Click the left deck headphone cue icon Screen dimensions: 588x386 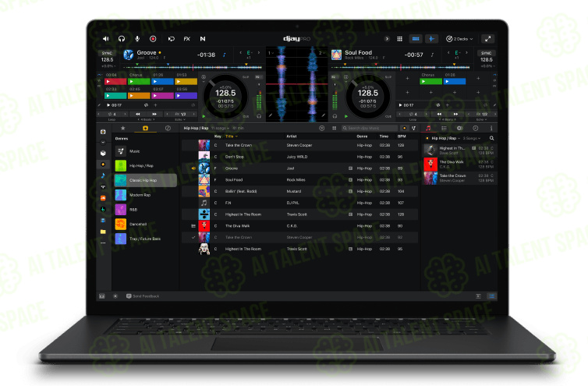pyautogui.click(x=259, y=116)
